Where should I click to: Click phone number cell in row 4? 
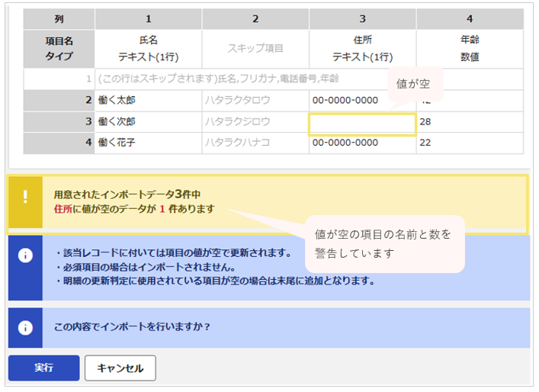point(363,143)
